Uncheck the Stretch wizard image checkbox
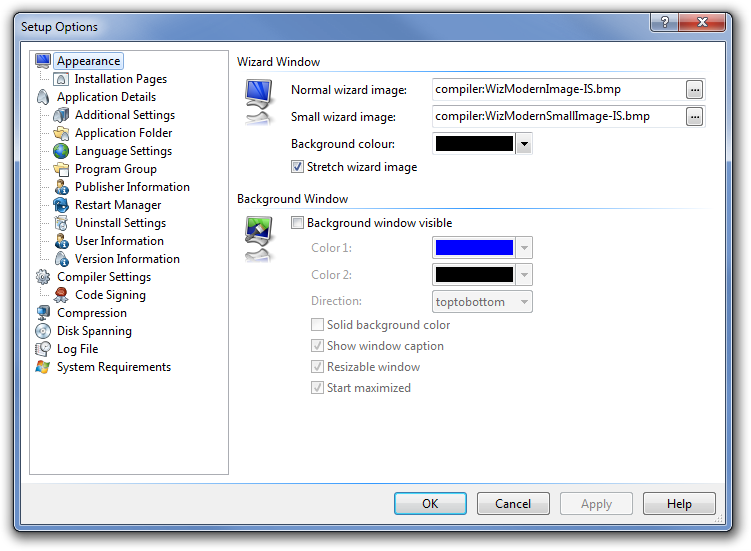The image size is (751, 551). [298, 167]
